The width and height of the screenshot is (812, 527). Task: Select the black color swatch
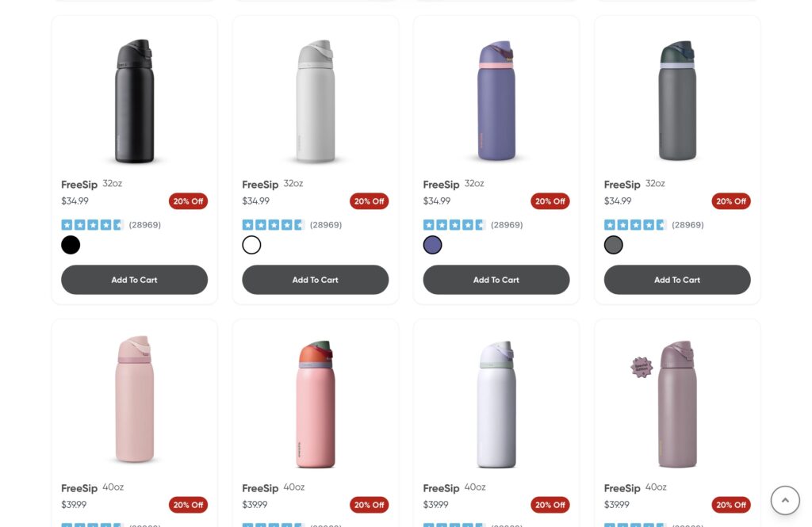click(x=71, y=245)
